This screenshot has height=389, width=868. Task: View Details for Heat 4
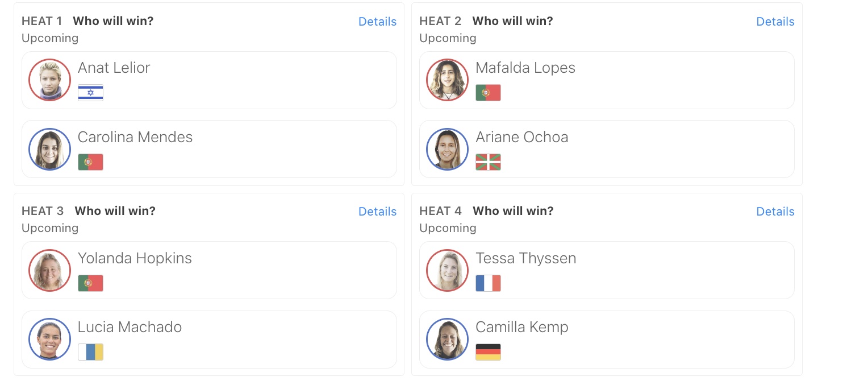coord(775,212)
